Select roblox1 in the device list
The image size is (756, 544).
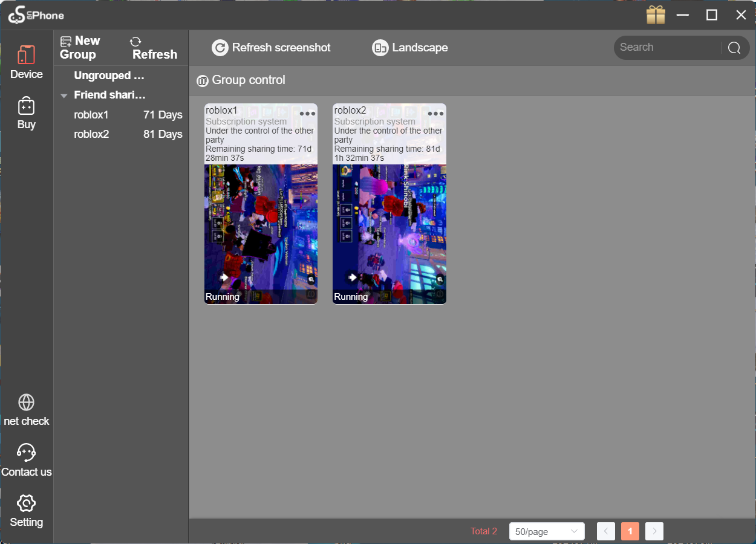tap(121, 115)
